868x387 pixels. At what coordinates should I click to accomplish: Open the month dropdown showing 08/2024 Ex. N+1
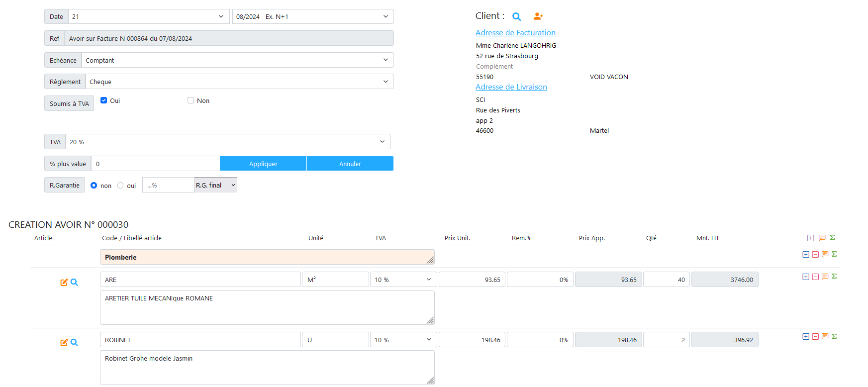(313, 16)
